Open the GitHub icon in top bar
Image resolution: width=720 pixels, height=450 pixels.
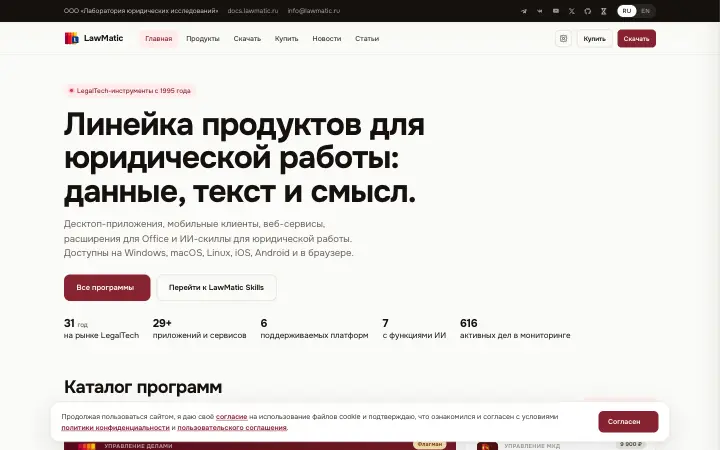[x=588, y=11]
